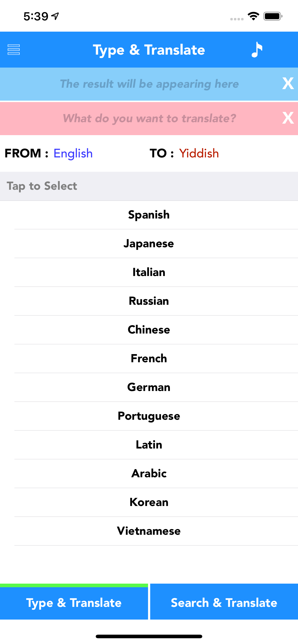Choose Italian as the language
This screenshot has width=298, height=644.
click(x=149, y=272)
